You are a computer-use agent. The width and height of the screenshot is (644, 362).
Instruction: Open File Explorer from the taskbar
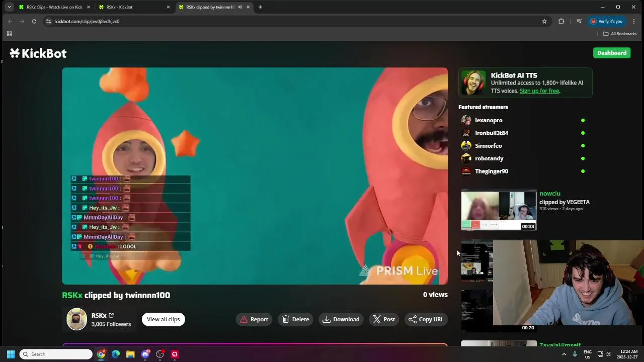(x=130, y=354)
